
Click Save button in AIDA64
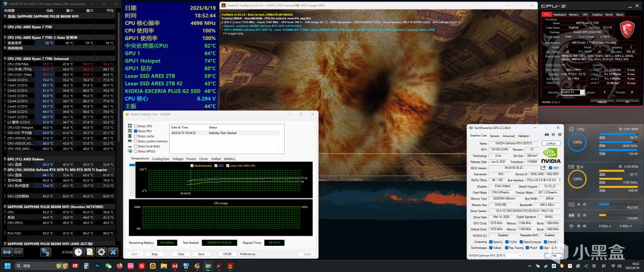click(201, 254)
